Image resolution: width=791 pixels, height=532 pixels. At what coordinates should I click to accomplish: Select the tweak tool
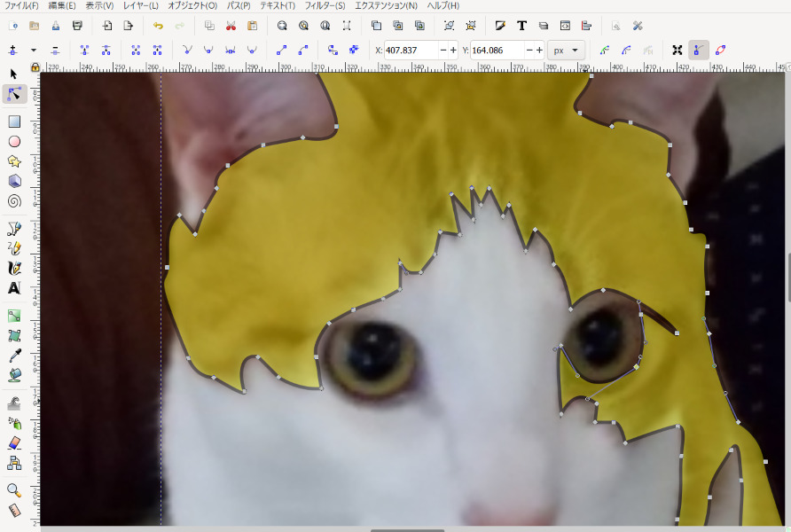coord(14,403)
